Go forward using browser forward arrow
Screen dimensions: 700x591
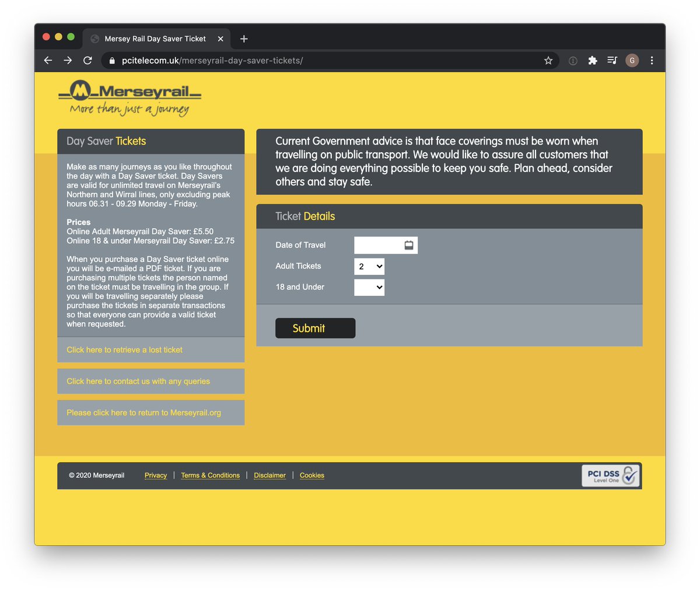coord(68,61)
